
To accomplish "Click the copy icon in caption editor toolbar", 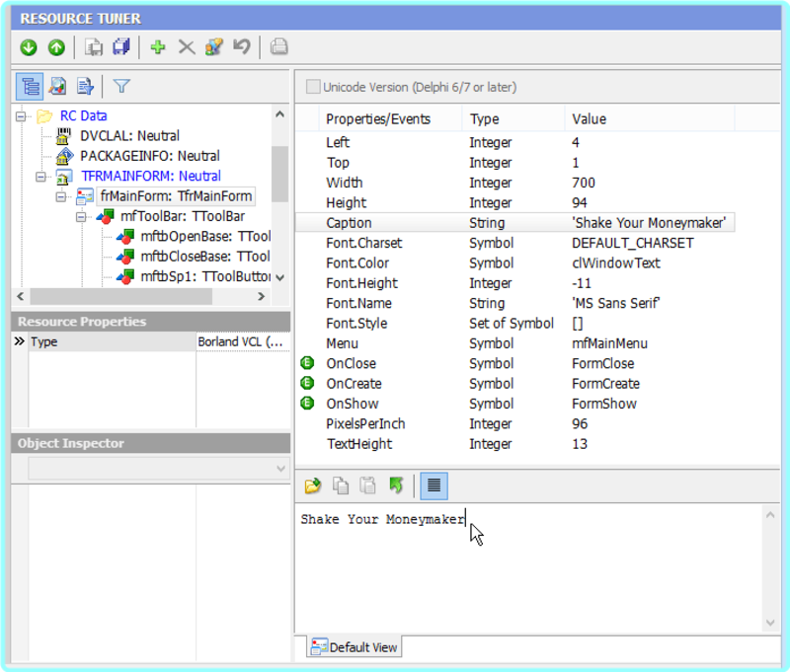I will [341, 485].
